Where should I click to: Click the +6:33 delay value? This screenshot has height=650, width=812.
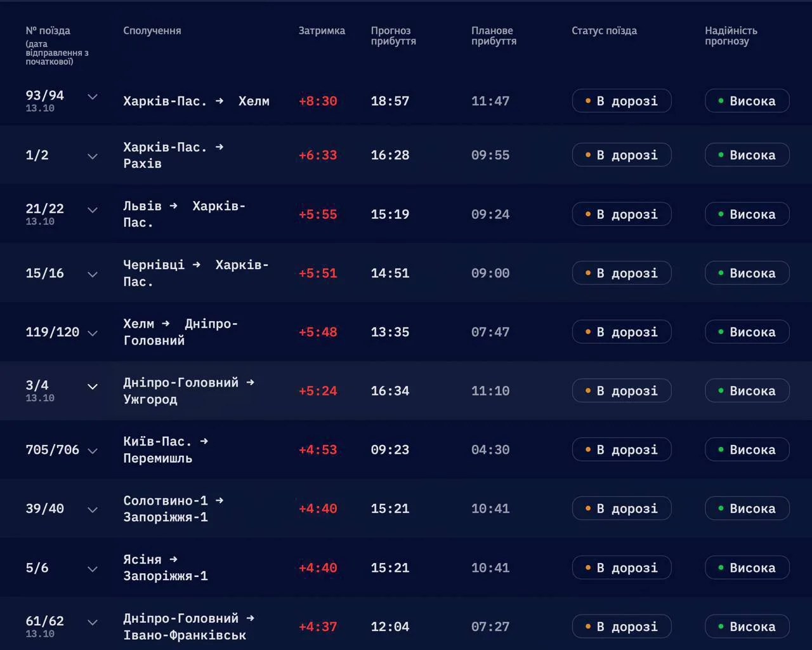click(318, 155)
